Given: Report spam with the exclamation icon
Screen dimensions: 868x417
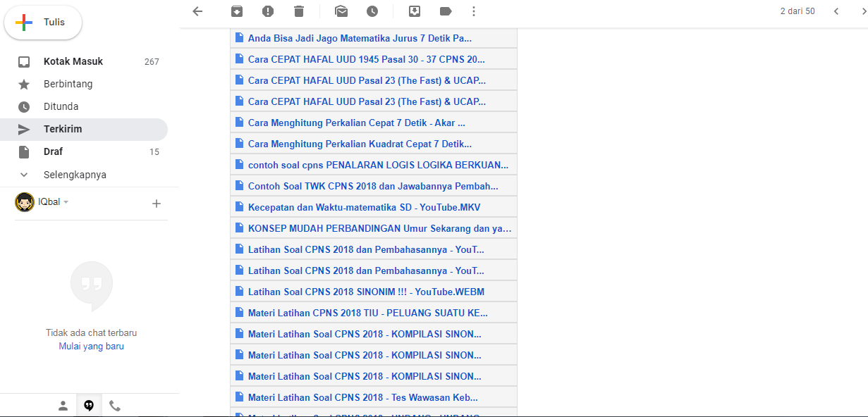Looking at the screenshot, I should coord(268,11).
